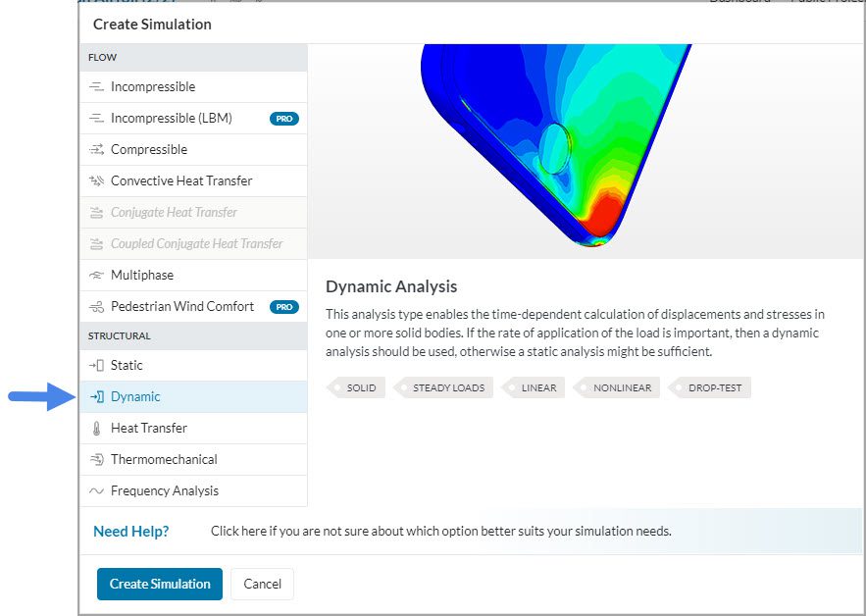Select Coupled Conjugate Heat Transfer entry
The width and height of the screenshot is (866, 616).
coord(196,244)
